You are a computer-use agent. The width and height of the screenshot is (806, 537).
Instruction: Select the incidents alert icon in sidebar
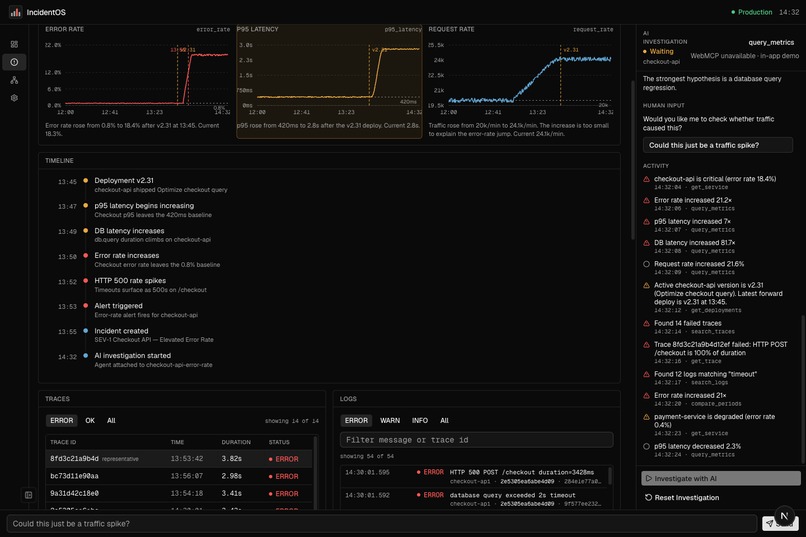(x=14, y=62)
